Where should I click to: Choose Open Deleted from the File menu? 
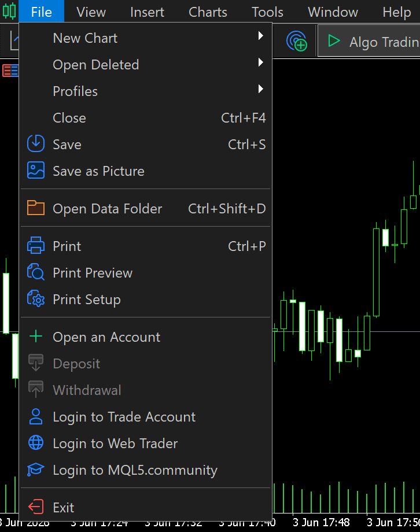coord(146,64)
